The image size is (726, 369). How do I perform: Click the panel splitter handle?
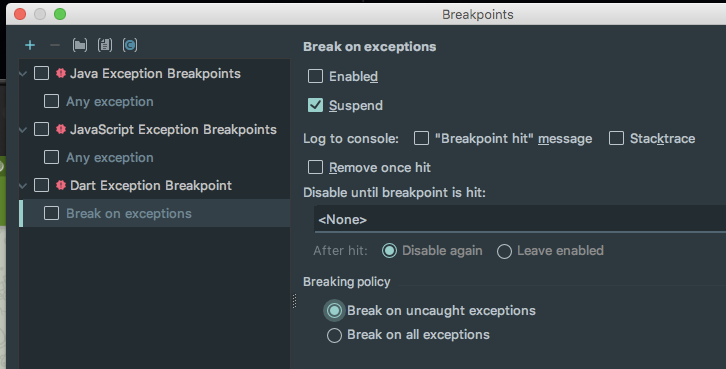pyautogui.click(x=294, y=301)
